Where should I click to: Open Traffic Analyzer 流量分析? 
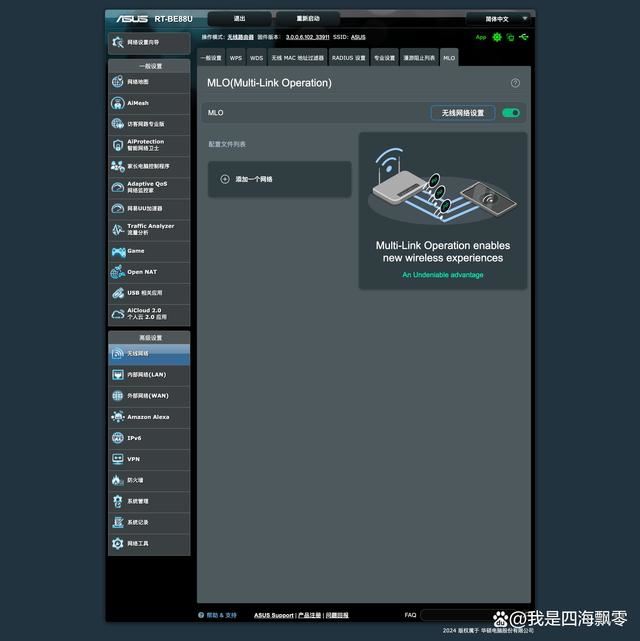[x=149, y=229]
